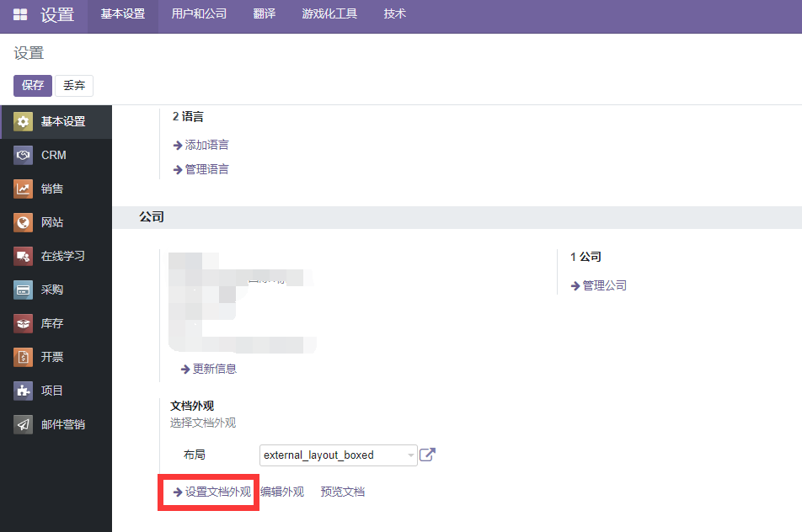Click the 添加语言 link
This screenshot has width=802, height=532.
pos(201,145)
